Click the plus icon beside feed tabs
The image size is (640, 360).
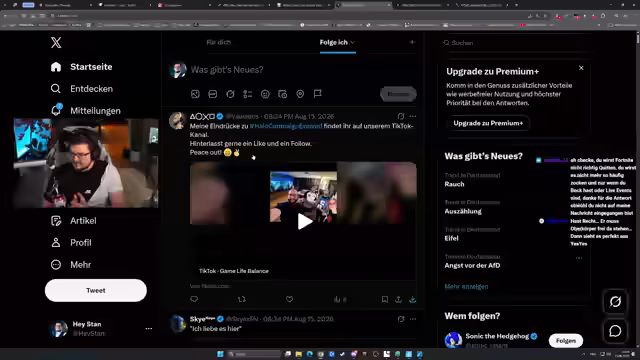coord(412,42)
